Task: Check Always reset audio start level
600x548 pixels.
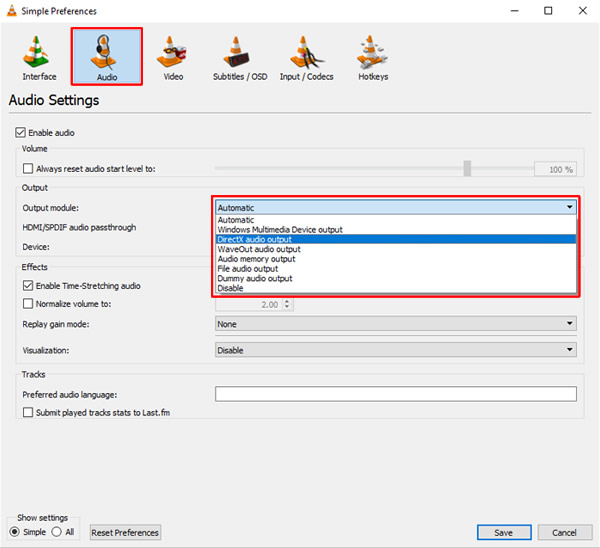Action: (28, 169)
